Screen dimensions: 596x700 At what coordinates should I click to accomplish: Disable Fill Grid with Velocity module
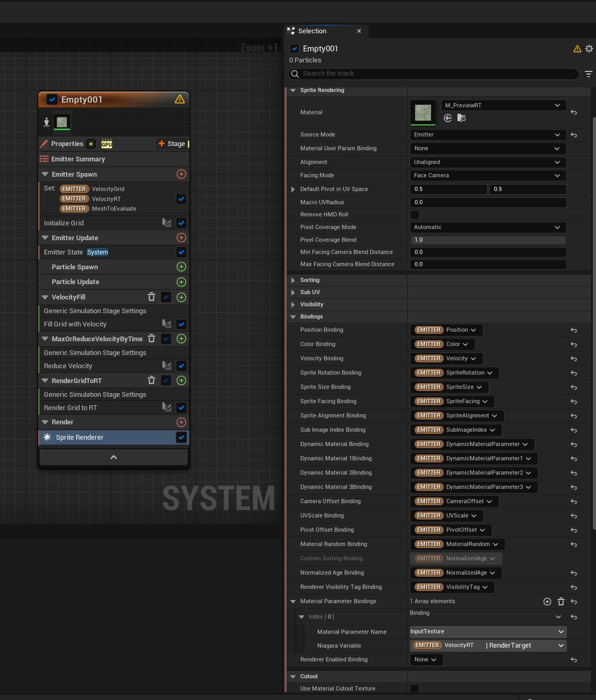coord(181,324)
